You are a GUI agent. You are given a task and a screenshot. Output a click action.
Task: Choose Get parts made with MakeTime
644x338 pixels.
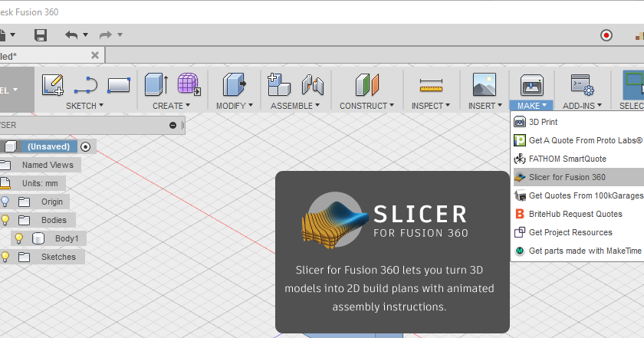pyautogui.click(x=579, y=251)
